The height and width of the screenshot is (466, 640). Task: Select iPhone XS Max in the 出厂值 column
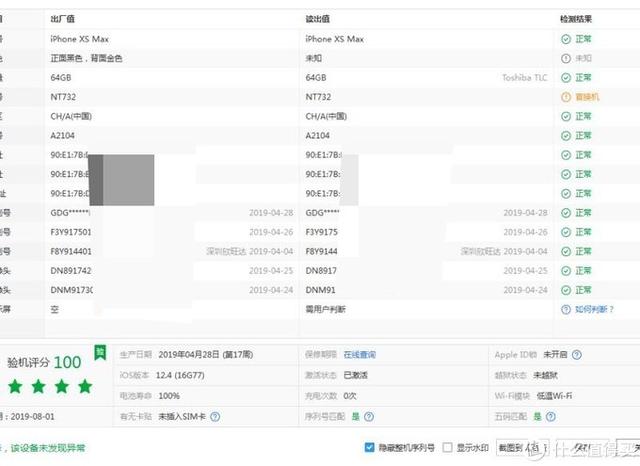tap(80, 39)
